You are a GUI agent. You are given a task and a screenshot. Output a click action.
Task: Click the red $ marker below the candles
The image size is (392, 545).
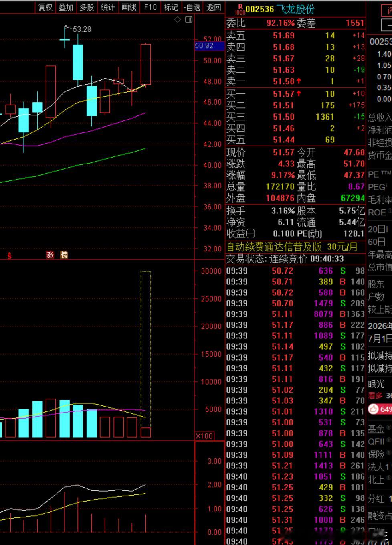tap(9, 255)
